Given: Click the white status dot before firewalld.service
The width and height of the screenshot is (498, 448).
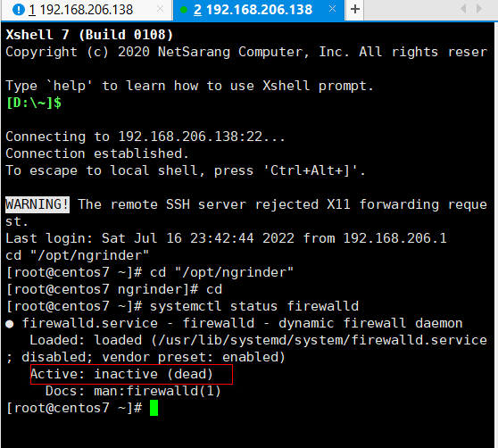Looking at the screenshot, I should tap(10, 324).
